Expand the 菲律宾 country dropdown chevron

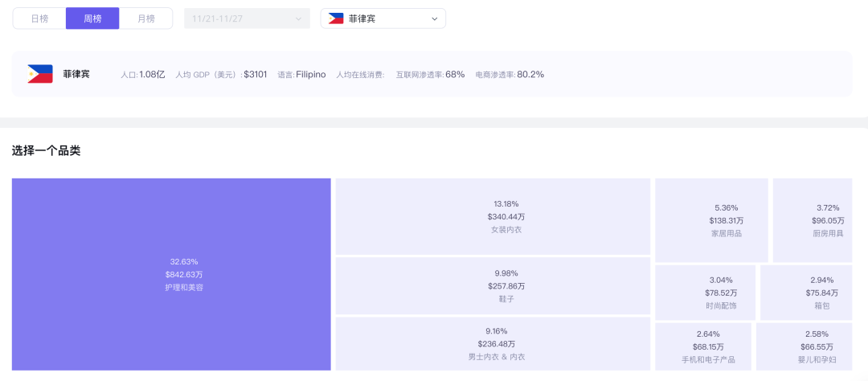point(434,18)
